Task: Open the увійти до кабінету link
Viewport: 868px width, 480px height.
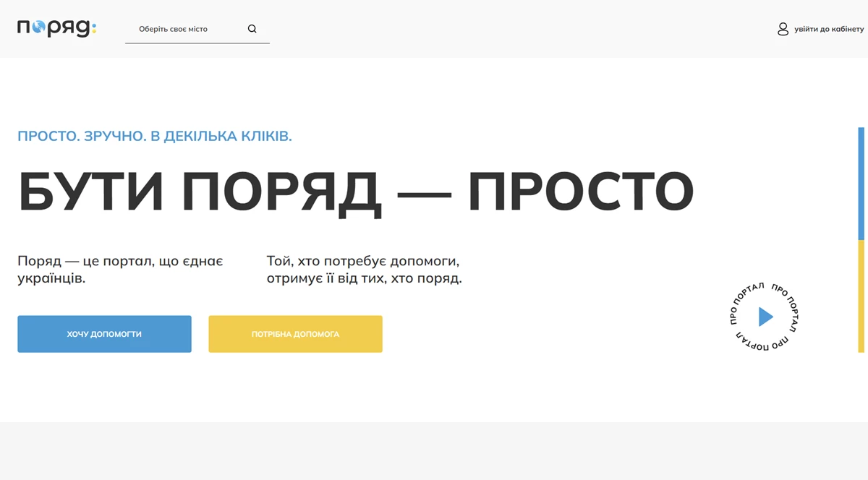Action: tap(829, 29)
